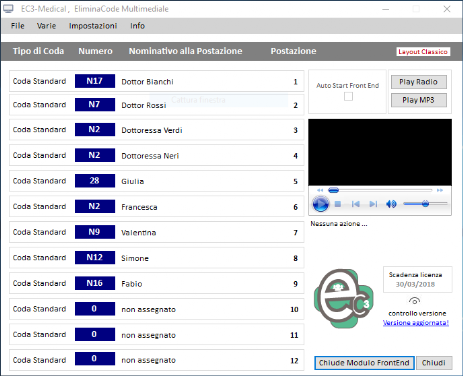
Task: Open the Varie menu
Action: click(x=46, y=26)
